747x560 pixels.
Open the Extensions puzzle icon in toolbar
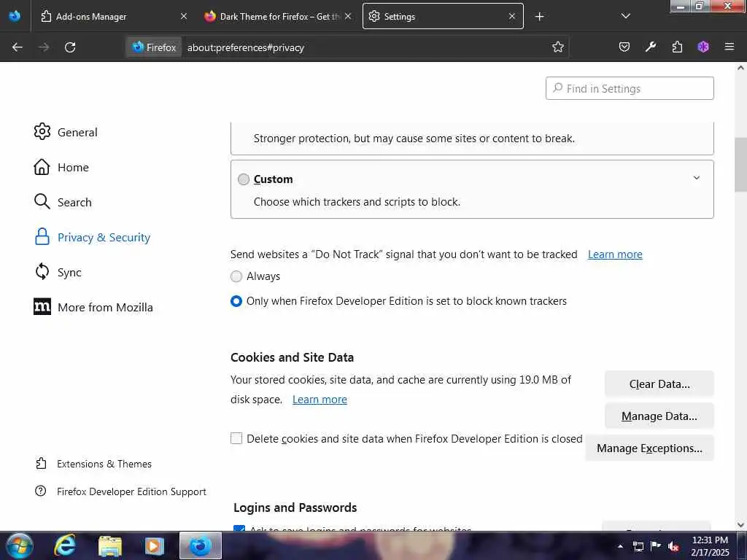(x=677, y=47)
